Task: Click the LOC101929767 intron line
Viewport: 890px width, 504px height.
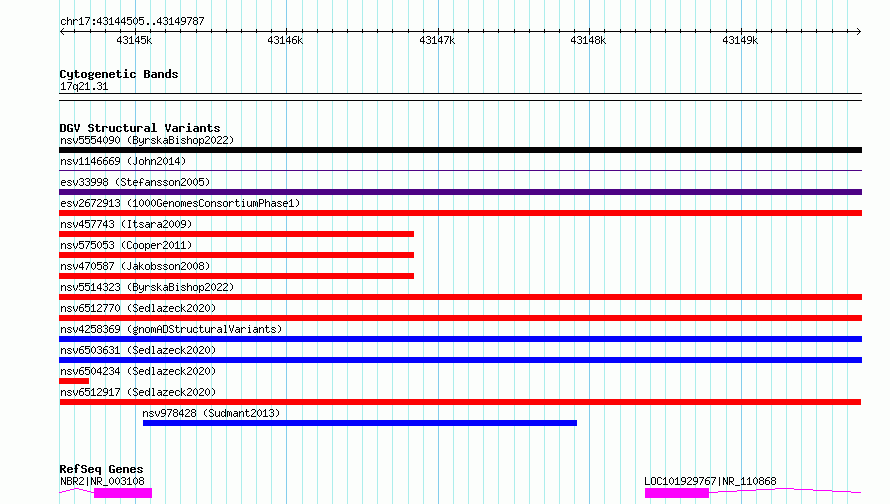Action: point(785,490)
